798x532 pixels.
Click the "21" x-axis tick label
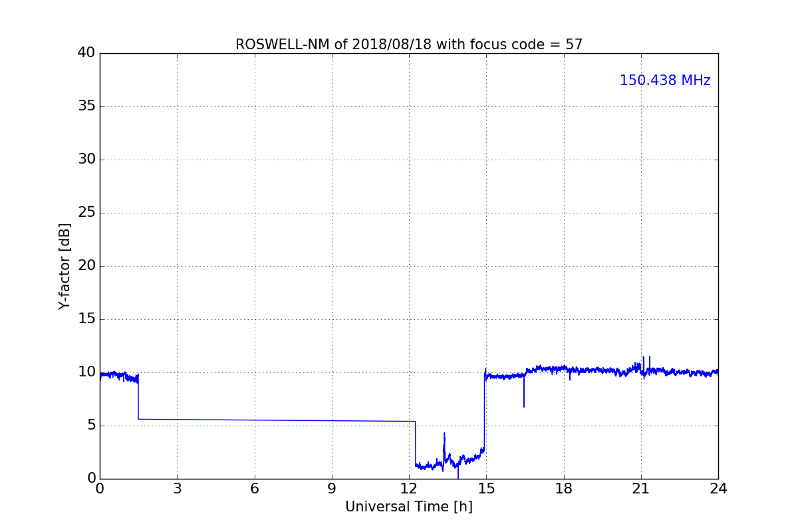[x=641, y=489]
